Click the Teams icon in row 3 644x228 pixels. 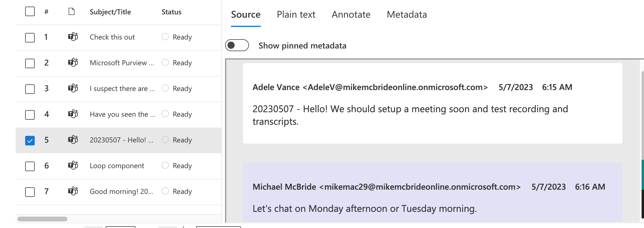pyautogui.click(x=73, y=88)
